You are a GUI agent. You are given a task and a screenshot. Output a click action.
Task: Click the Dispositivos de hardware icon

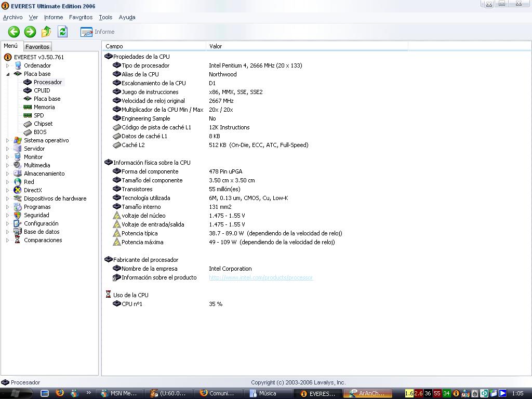pos(18,198)
